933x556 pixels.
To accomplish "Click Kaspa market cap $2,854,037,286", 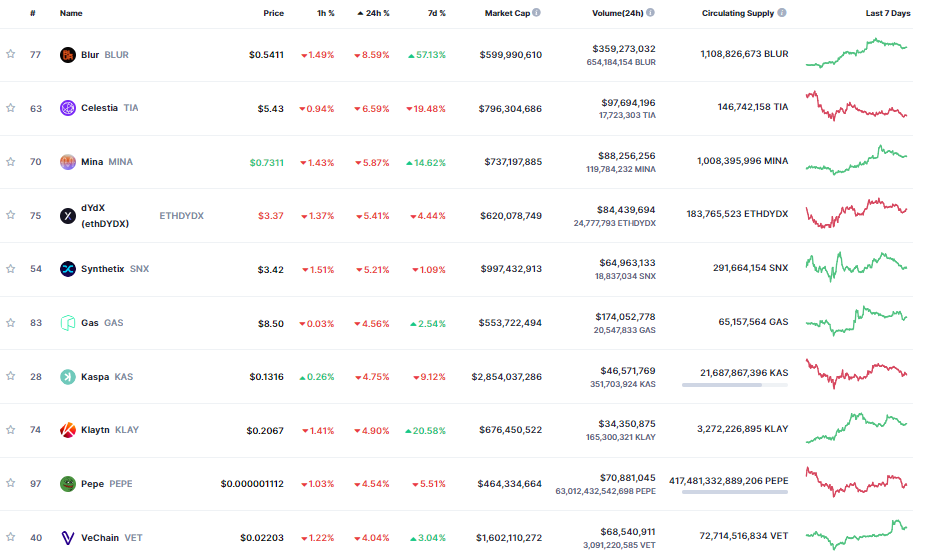I will tap(506, 377).
